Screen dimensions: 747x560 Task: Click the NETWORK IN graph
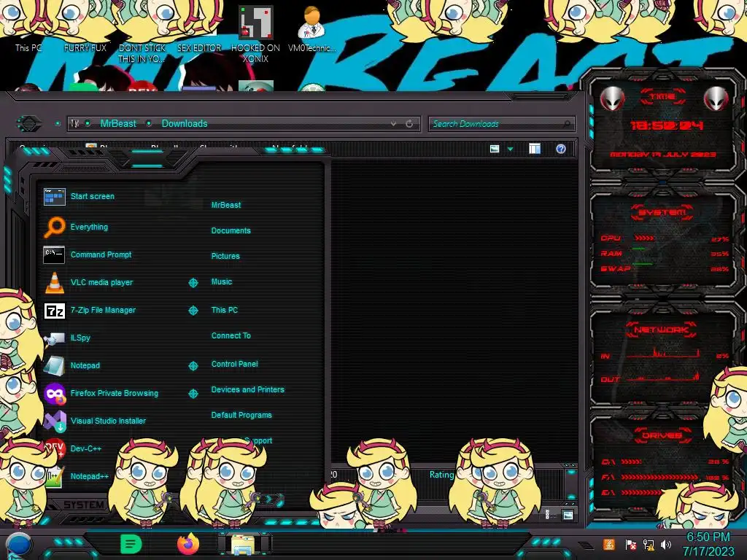665,354
